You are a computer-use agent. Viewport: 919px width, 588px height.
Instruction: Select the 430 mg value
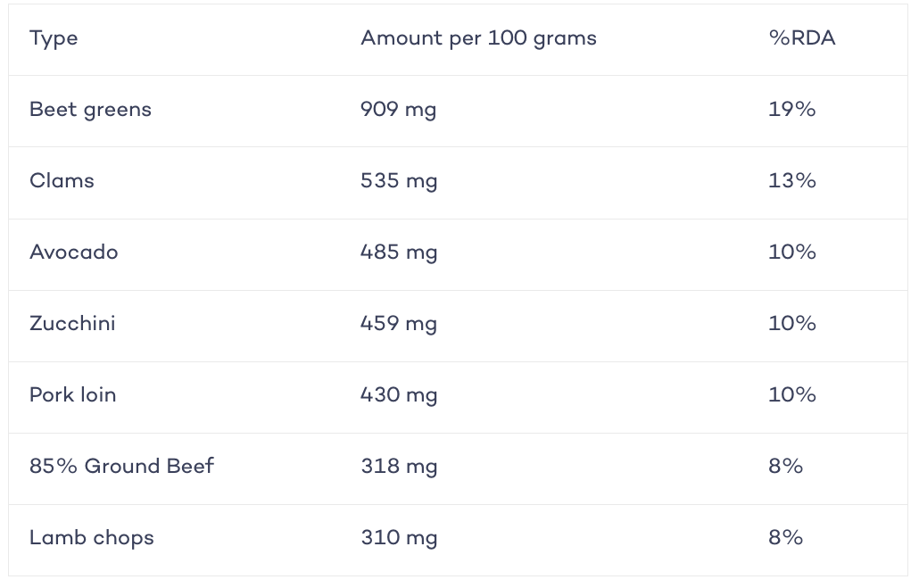coord(399,396)
